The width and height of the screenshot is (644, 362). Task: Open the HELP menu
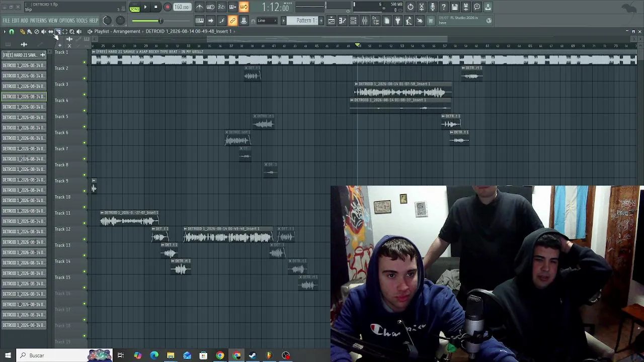[94, 21]
